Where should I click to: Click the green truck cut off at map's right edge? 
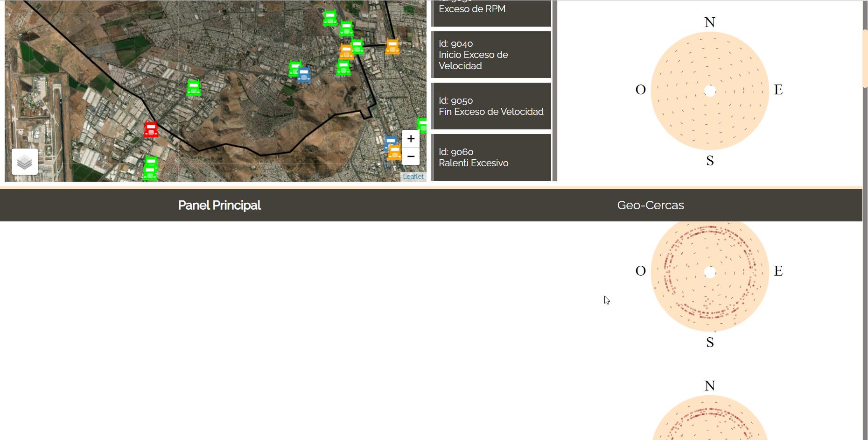click(422, 125)
